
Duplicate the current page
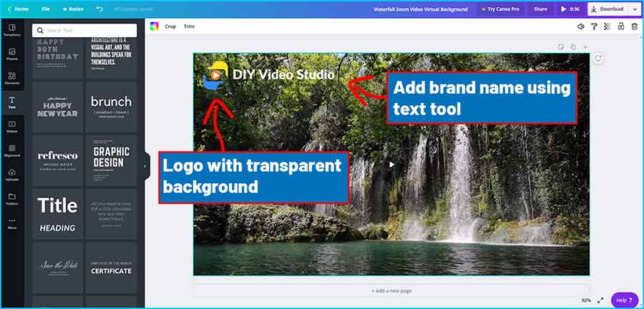[x=573, y=46]
